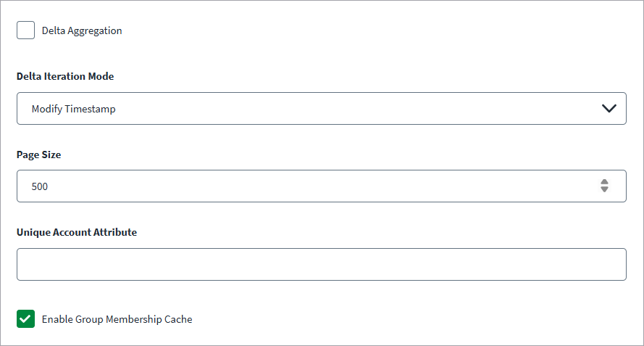Screen dimensions: 644x346
Task: Expand the Delta Iteration Mode chevron arrow
Action: tap(609, 109)
